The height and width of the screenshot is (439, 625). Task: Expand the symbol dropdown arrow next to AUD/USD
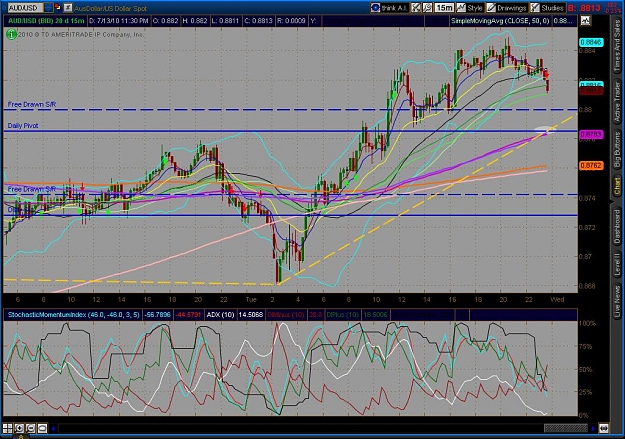tap(48, 8)
